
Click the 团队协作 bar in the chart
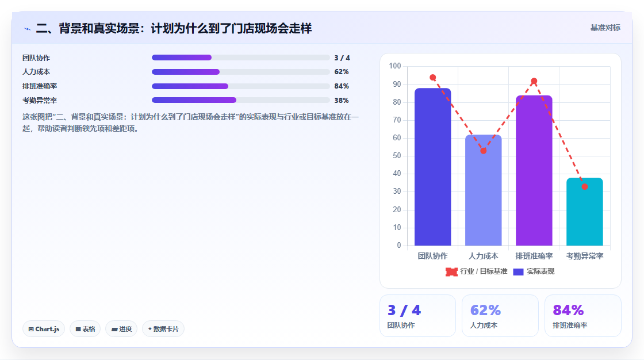pyautogui.click(x=432, y=167)
